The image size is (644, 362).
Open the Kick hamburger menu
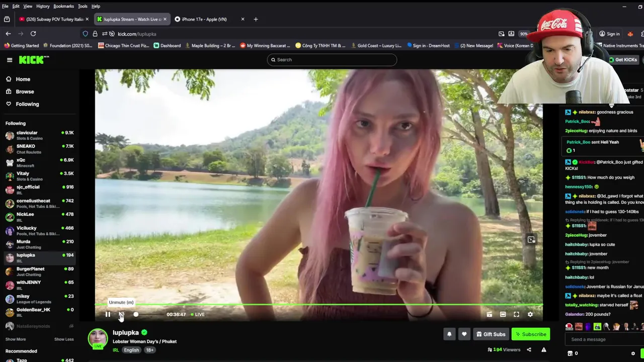tap(9, 60)
